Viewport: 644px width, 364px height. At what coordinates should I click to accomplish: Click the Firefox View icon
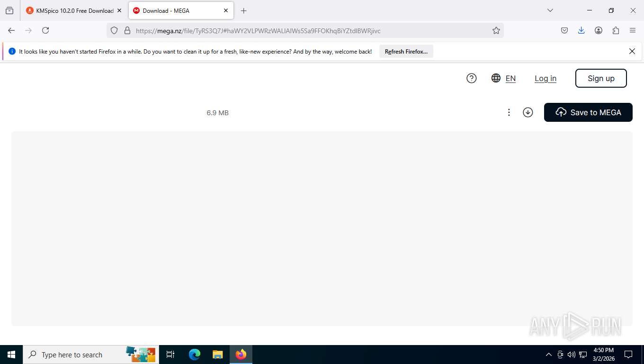[x=9, y=10]
